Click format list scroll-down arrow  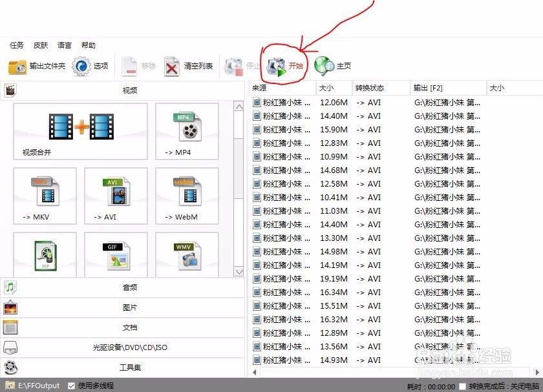click(239, 272)
